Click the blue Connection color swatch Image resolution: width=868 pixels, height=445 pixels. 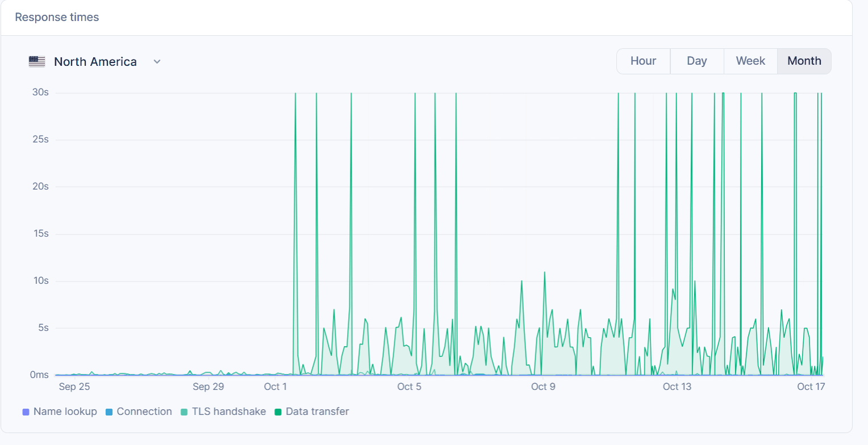point(109,412)
